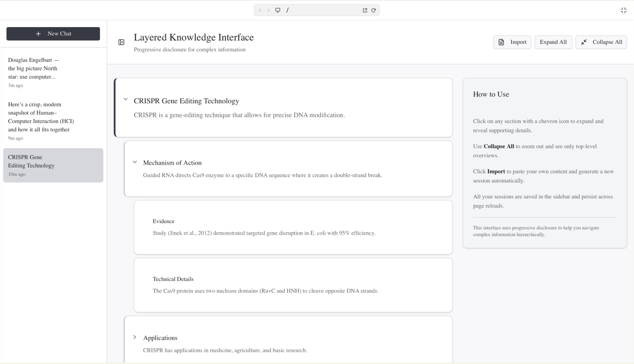Select the Evidence card
Image resolution: width=634 pixels, height=364 pixels.
click(293, 227)
